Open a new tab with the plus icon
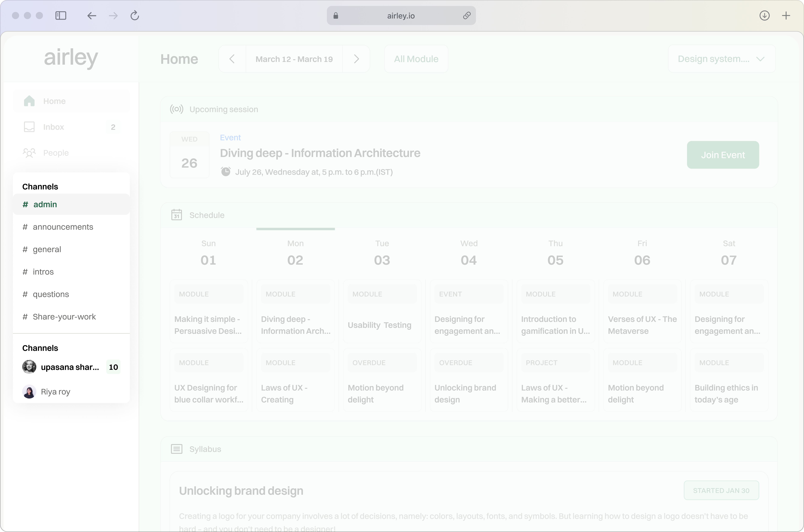This screenshot has height=532, width=804. click(786, 16)
